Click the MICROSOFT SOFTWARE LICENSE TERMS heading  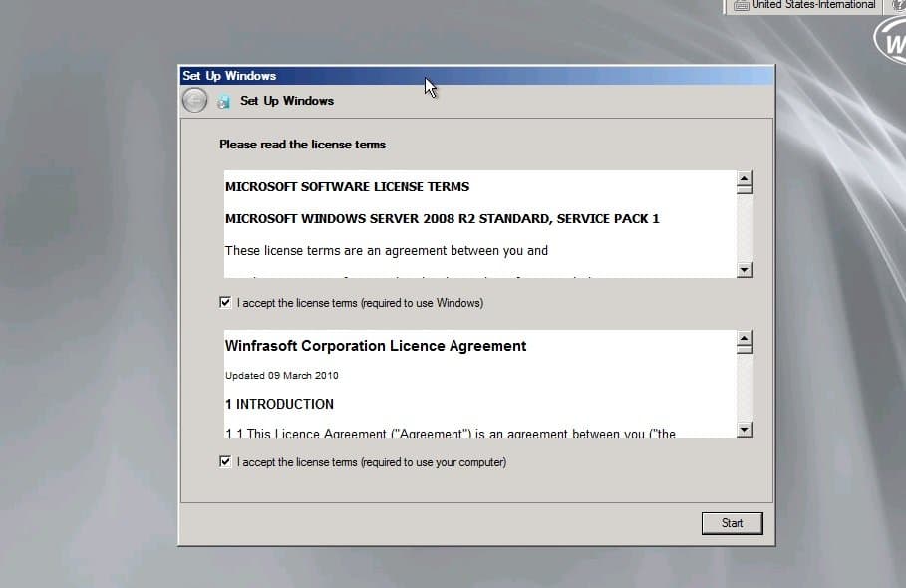point(347,187)
